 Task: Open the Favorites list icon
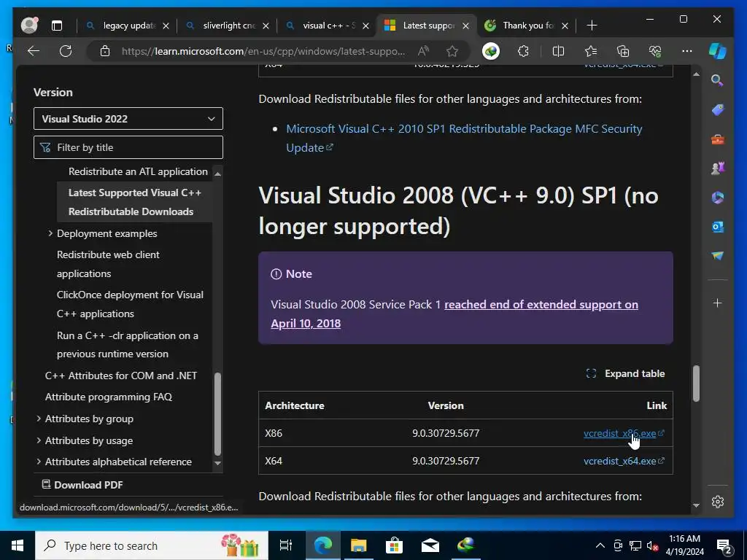[591, 51]
